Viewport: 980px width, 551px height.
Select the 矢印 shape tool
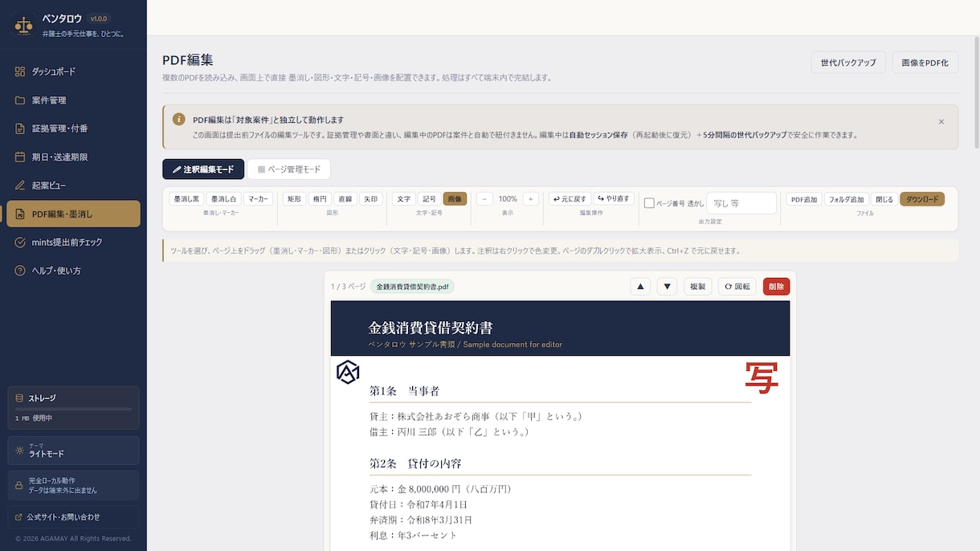coord(370,198)
